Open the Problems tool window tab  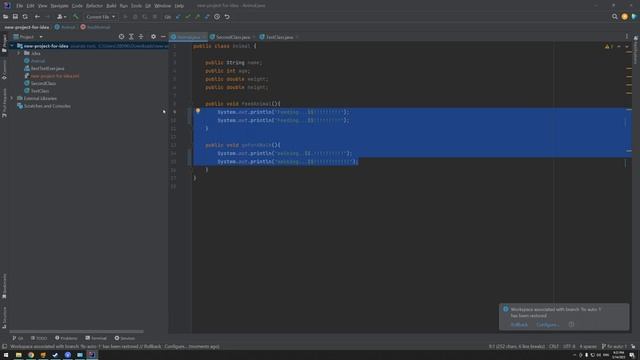[x=66, y=338]
